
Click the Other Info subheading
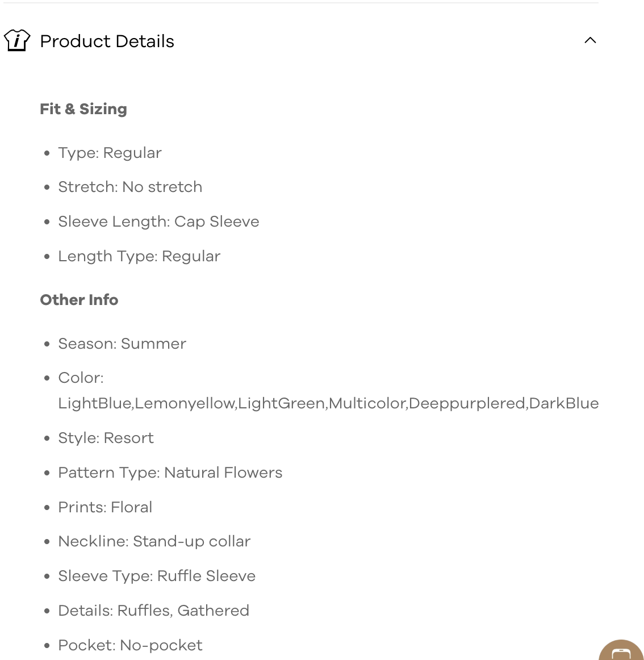(79, 300)
